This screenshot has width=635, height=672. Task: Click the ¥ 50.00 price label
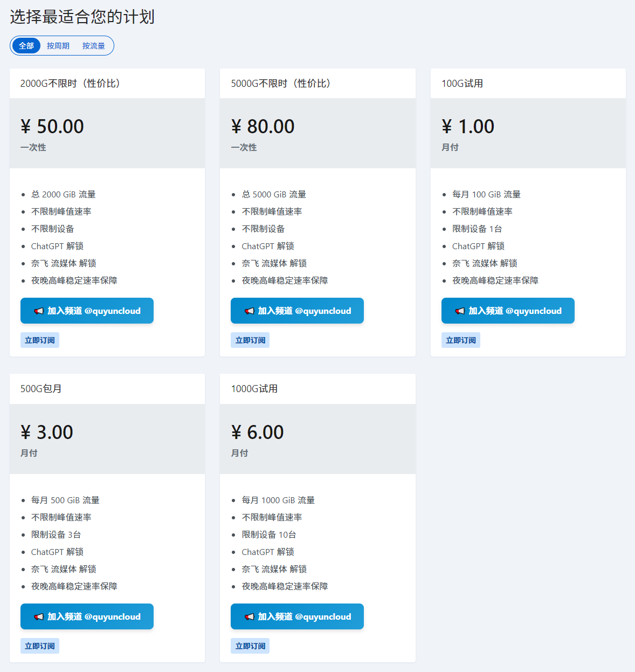point(52,127)
